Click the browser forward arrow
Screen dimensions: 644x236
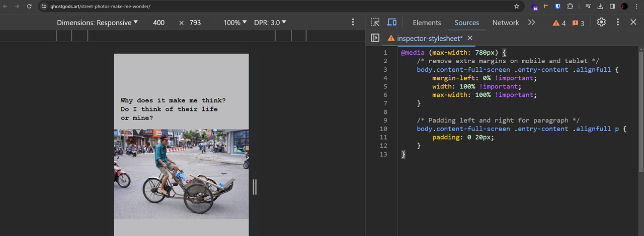click(x=18, y=6)
